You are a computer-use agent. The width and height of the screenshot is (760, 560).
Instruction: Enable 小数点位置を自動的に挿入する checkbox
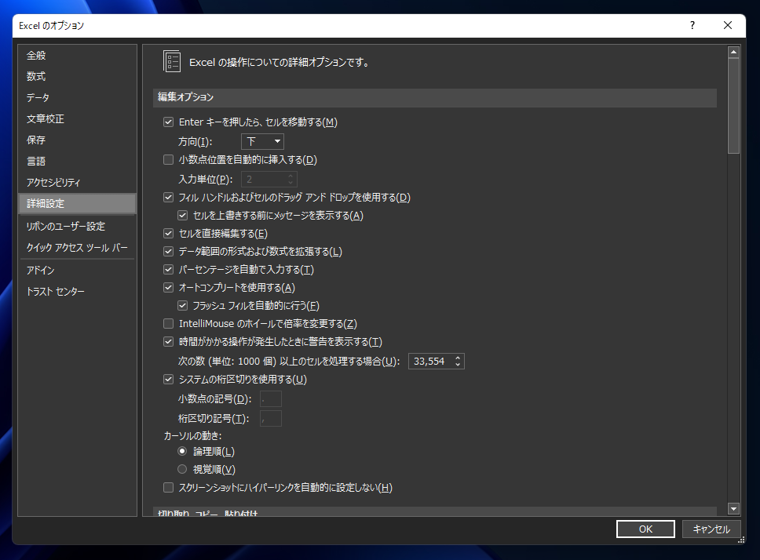168,160
